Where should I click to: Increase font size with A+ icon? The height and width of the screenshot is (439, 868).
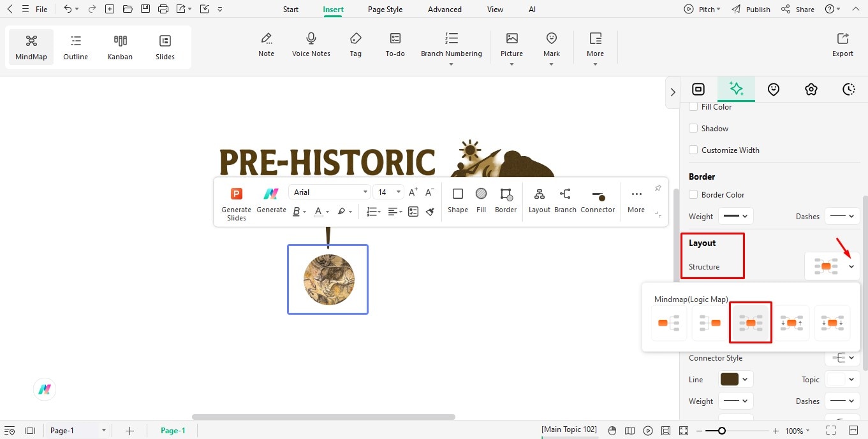(413, 192)
